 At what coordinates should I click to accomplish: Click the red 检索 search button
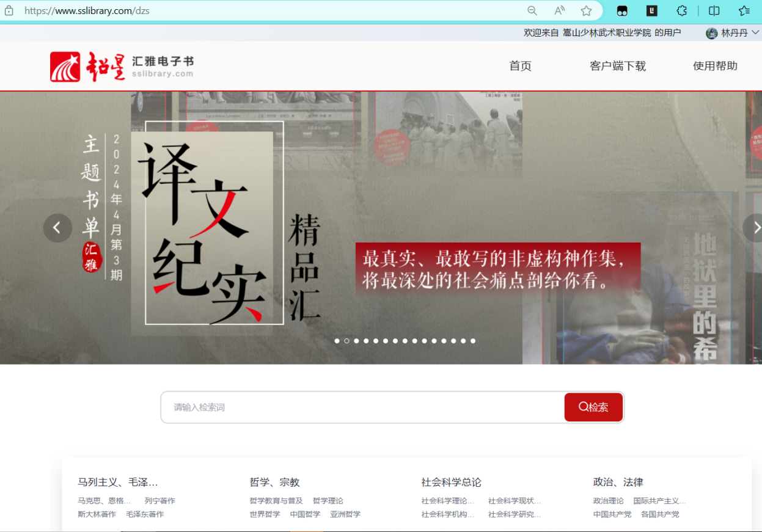coord(593,407)
